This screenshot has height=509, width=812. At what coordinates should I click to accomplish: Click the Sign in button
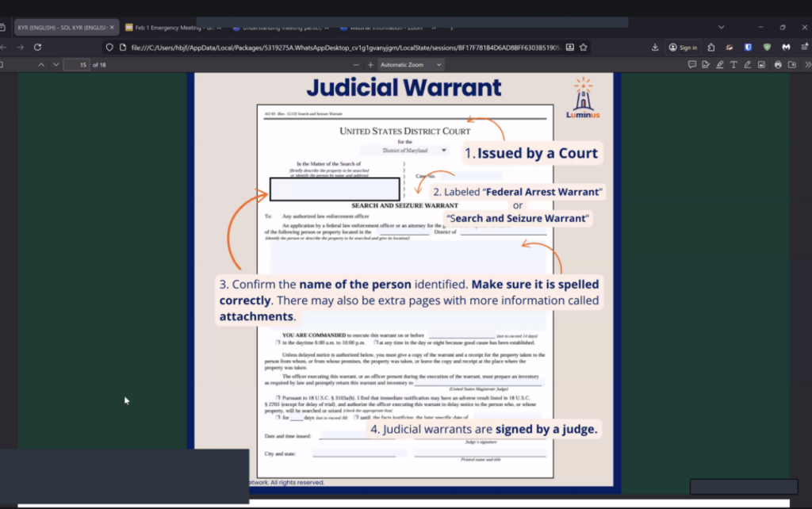683,48
